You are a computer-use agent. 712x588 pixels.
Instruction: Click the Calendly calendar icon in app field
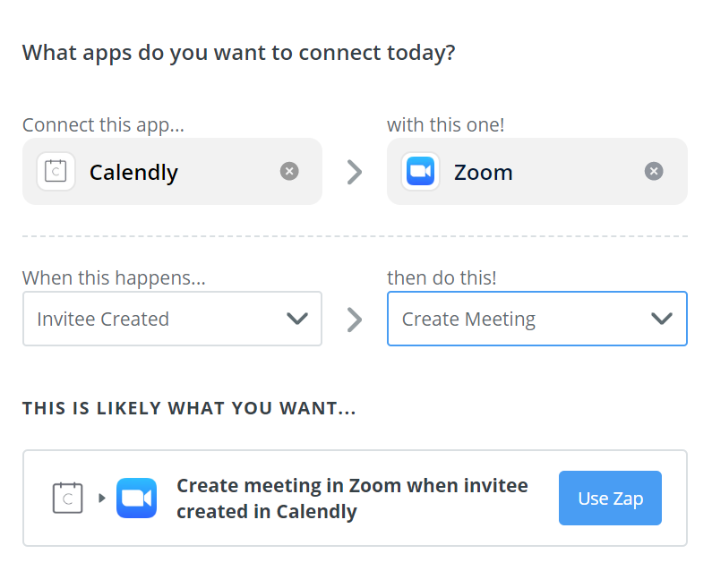tap(56, 171)
